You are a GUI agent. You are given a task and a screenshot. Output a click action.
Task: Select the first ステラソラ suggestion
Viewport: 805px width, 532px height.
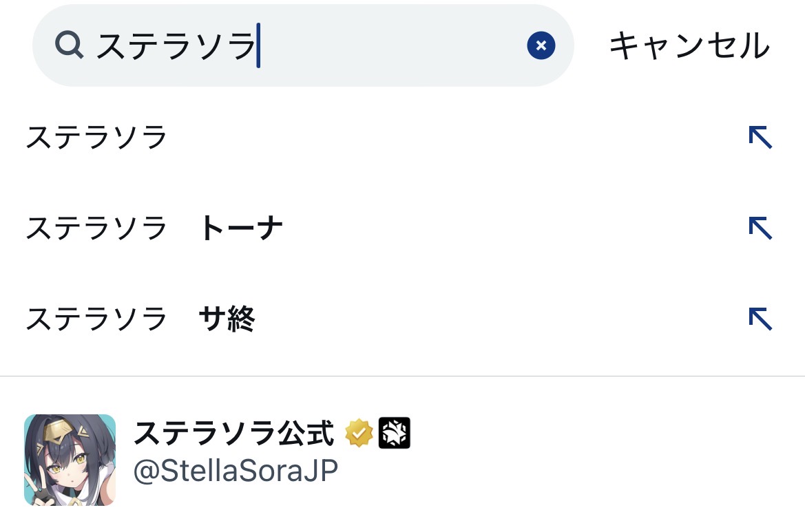pos(96,138)
